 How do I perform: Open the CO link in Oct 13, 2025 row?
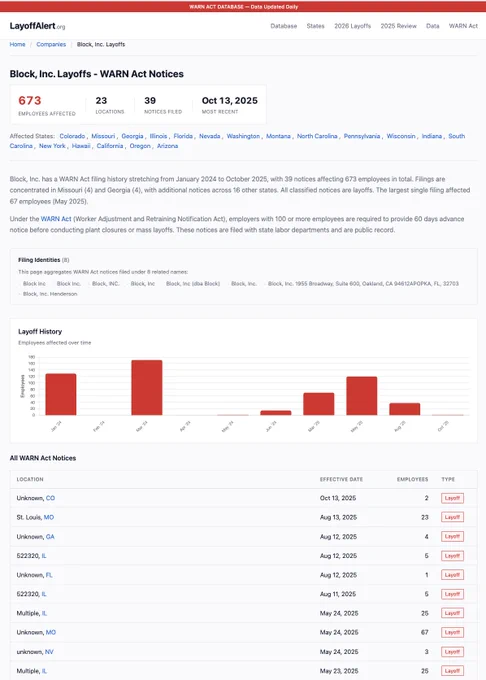pos(50,498)
